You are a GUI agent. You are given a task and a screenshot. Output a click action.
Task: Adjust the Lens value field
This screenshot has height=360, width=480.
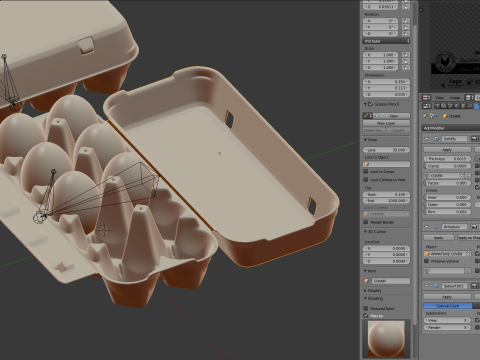tap(386, 150)
